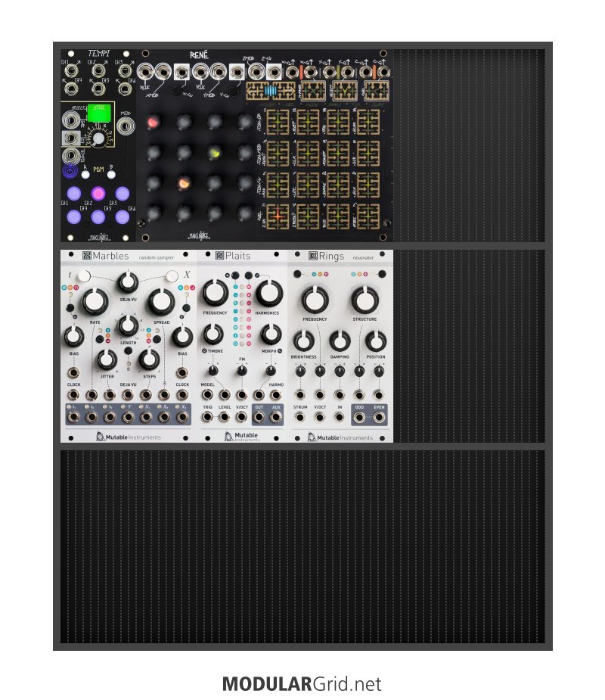
Task: Toggle the purple CH4 channel button
Action: pos(74,217)
